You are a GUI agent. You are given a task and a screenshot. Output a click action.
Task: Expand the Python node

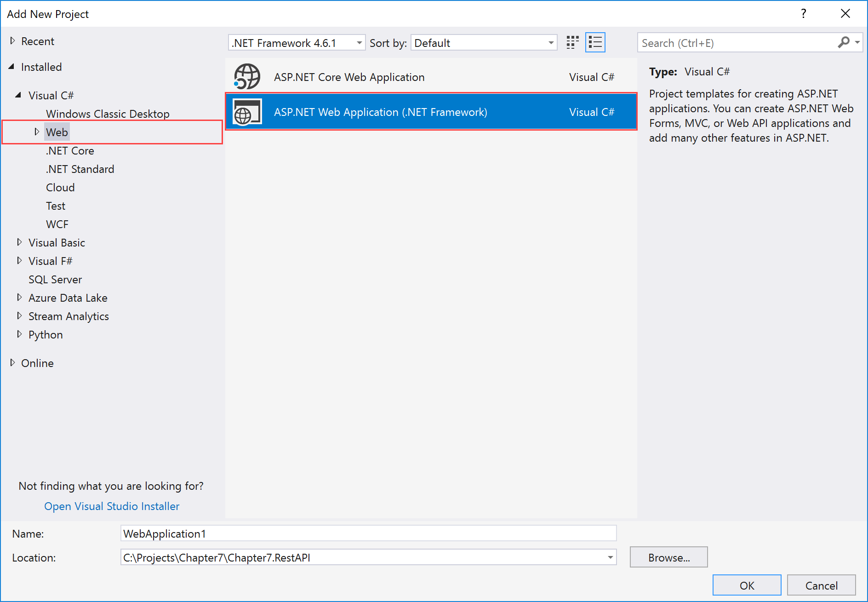point(19,334)
